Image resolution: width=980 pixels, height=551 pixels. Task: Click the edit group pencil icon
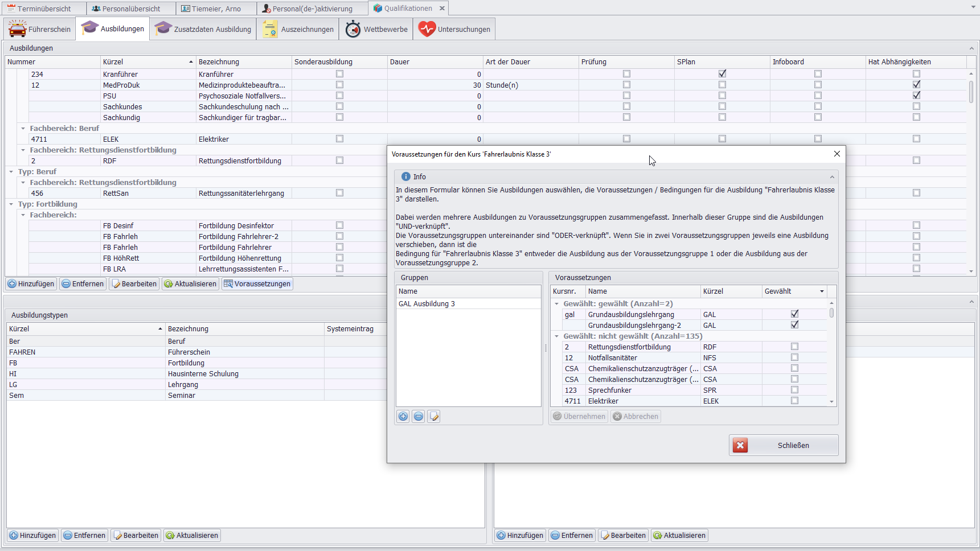tap(434, 417)
